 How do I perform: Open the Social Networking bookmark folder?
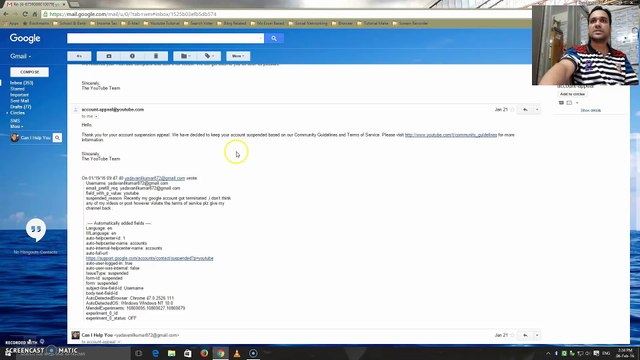point(308,24)
